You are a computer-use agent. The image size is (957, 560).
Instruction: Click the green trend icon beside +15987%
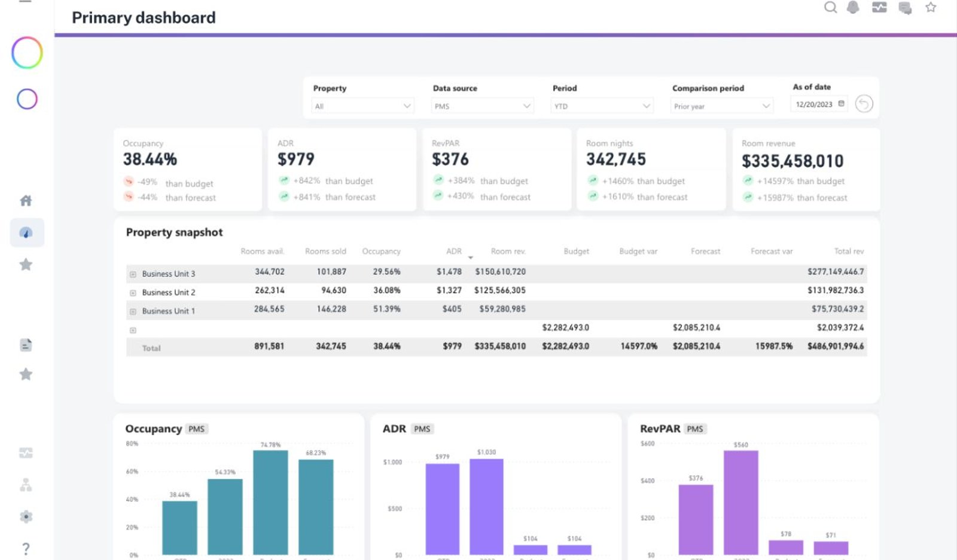[x=748, y=197]
